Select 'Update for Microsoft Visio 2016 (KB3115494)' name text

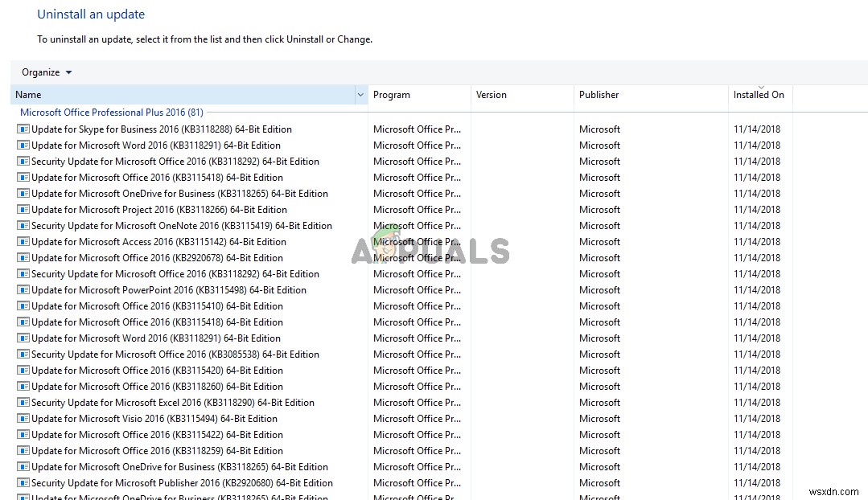point(154,418)
